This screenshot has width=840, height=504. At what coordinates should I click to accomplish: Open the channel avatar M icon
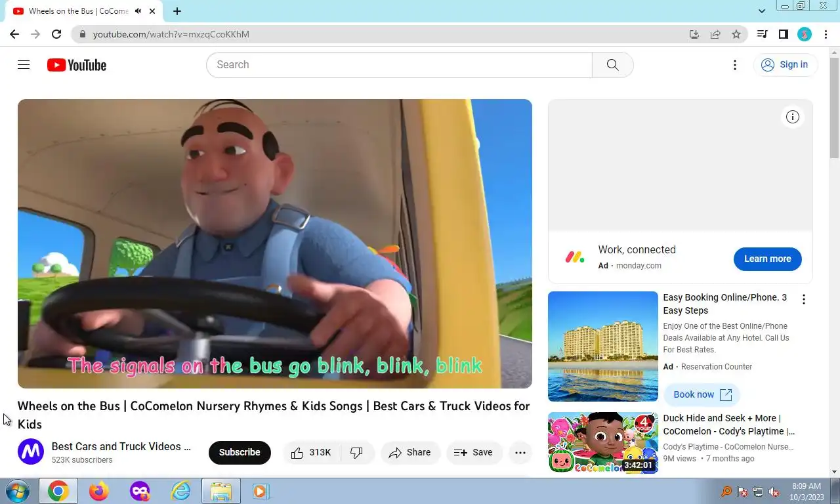pyautogui.click(x=31, y=451)
